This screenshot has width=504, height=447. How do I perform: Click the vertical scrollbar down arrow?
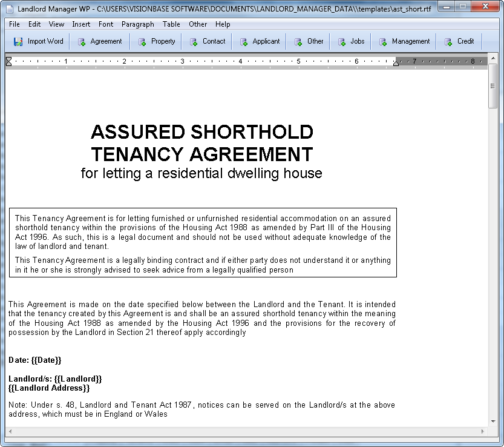tap(493, 421)
